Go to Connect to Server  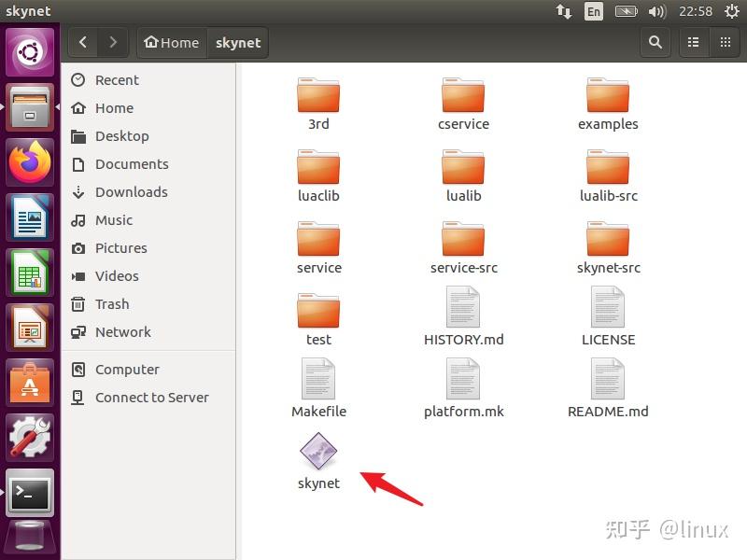point(151,398)
